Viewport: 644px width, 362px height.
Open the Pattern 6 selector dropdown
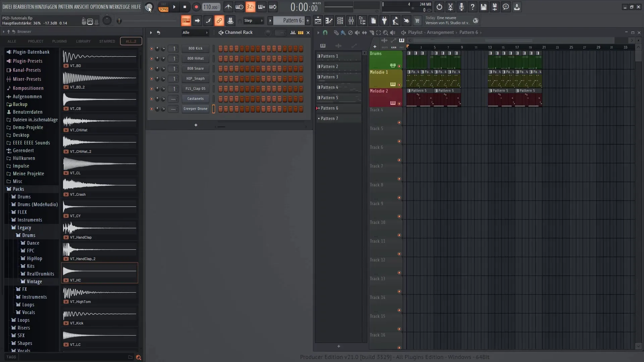pos(289,21)
